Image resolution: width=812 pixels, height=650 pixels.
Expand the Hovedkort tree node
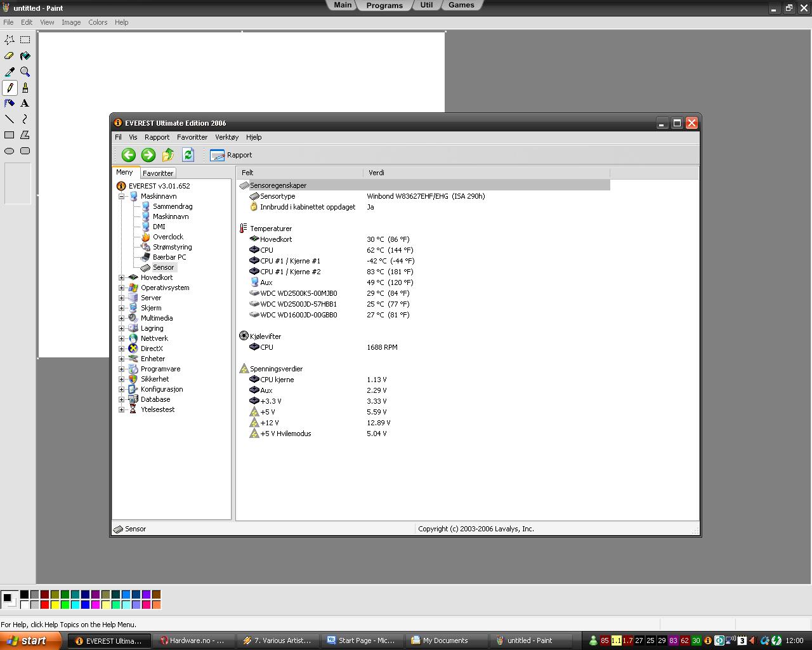point(122,277)
